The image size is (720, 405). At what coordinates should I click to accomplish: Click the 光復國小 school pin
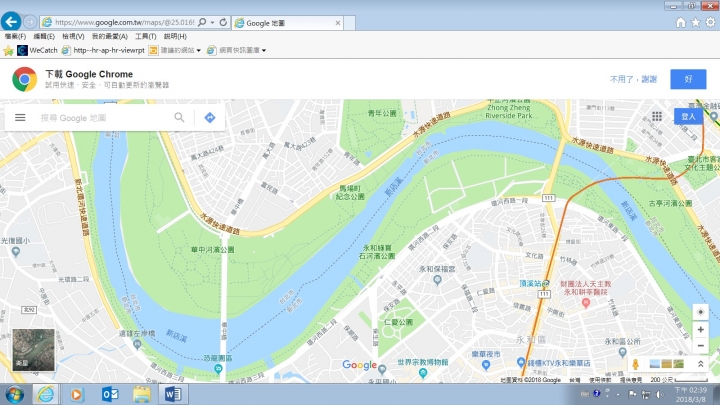pyautogui.click(x=16, y=251)
